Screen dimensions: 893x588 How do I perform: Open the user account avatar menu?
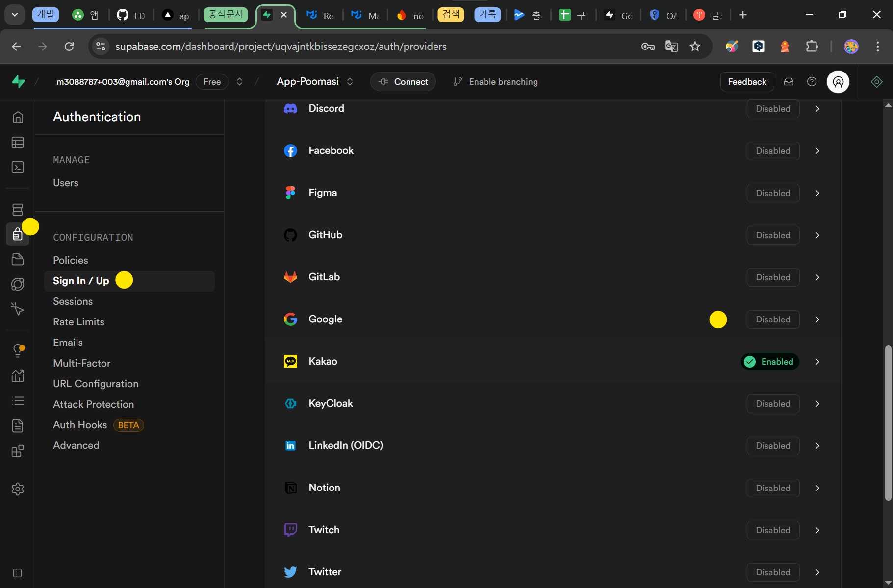pos(838,82)
